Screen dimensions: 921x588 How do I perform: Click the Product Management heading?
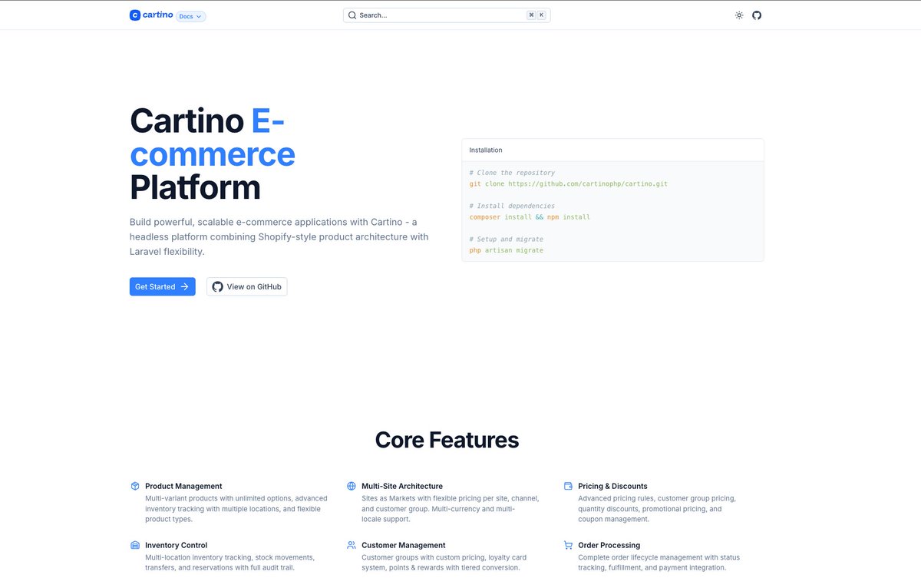[183, 486]
